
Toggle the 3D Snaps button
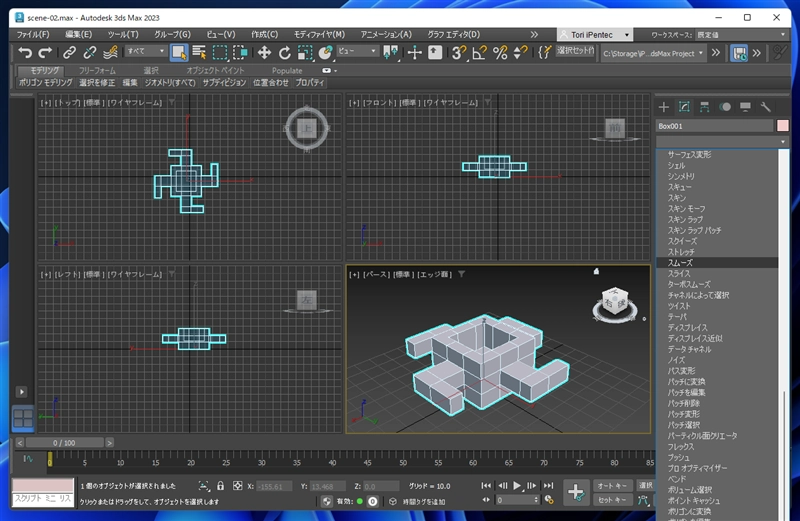[x=459, y=52]
